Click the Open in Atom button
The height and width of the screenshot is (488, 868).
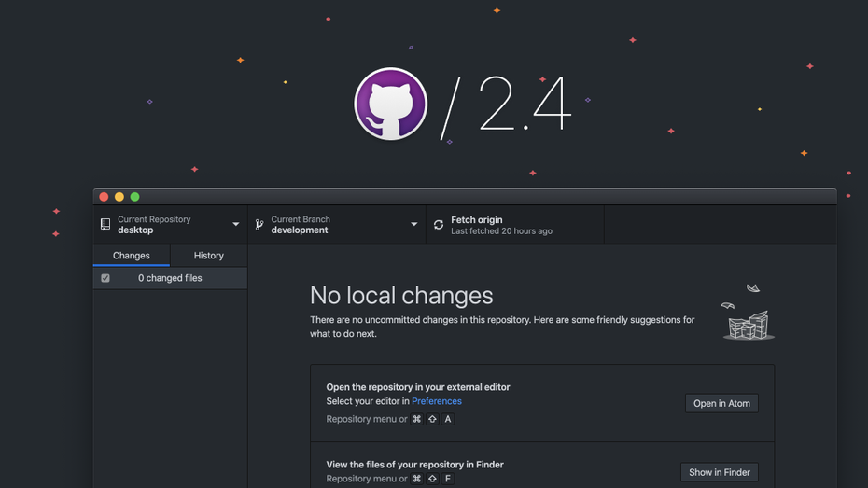pyautogui.click(x=721, y=403)
